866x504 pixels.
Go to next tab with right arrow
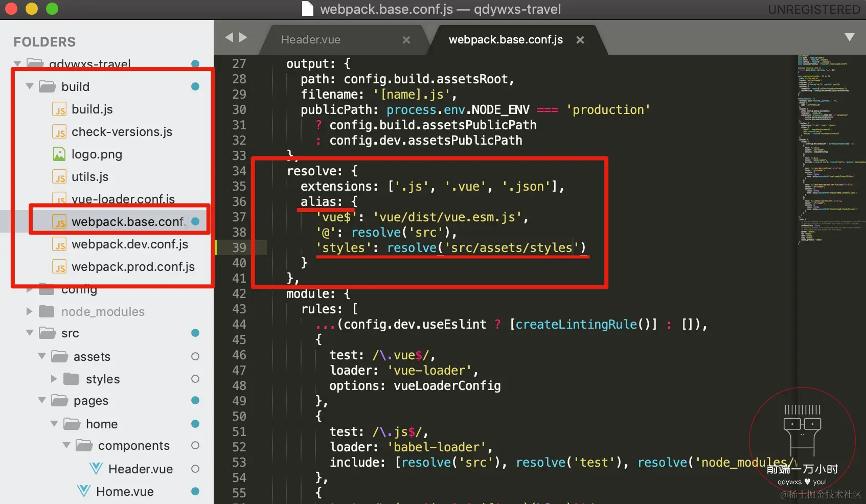(243, 37)
